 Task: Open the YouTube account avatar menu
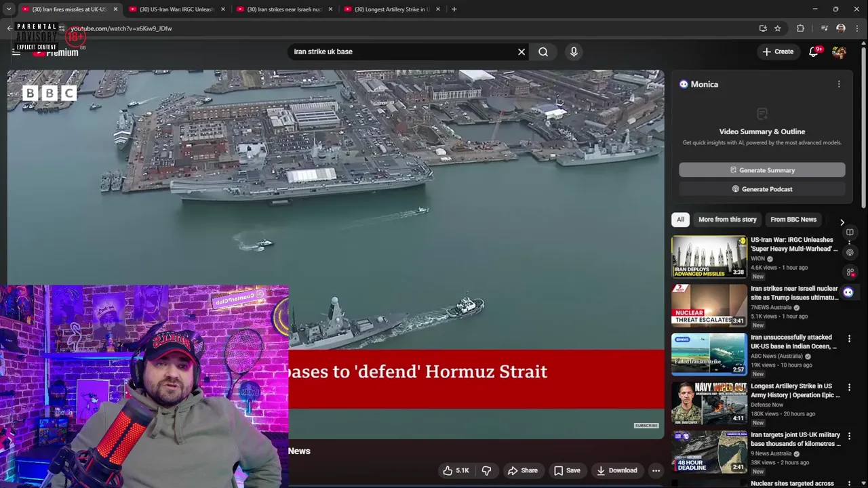[840, 52]
